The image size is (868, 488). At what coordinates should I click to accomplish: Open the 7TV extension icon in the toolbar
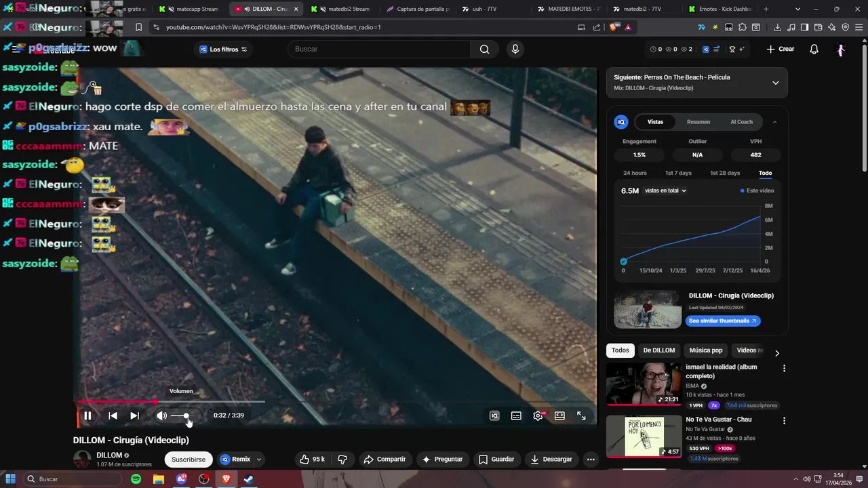tap(701, 27)
